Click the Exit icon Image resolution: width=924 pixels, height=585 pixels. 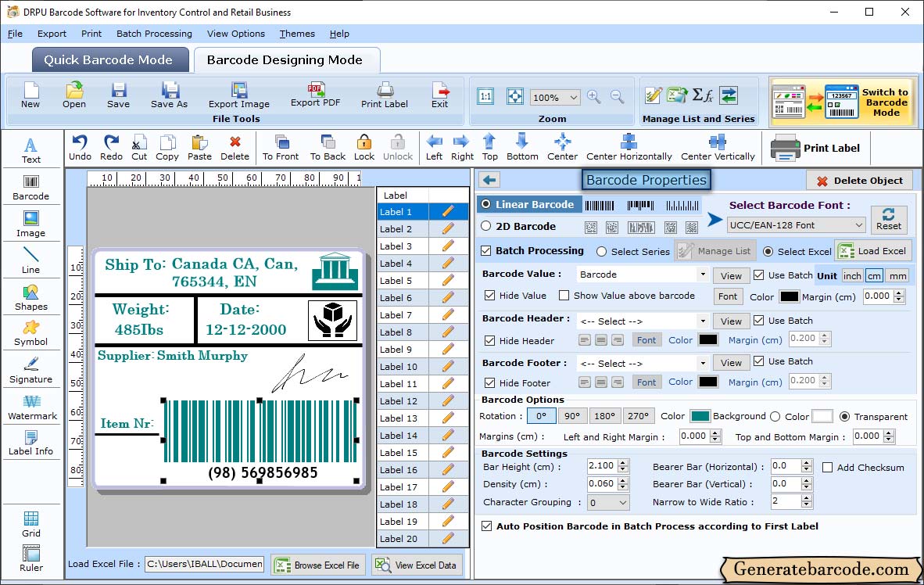coord(439,95)
